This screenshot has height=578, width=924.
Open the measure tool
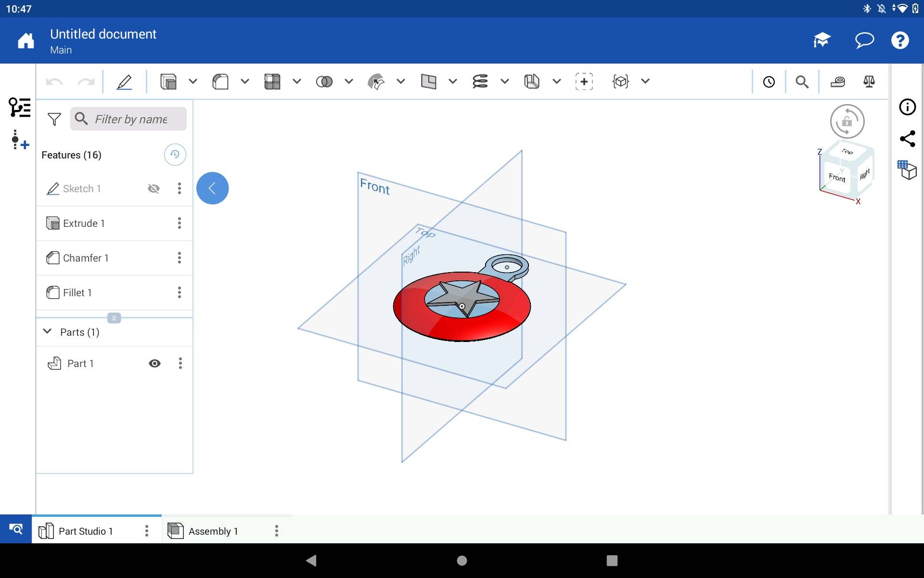pos(838,82)
